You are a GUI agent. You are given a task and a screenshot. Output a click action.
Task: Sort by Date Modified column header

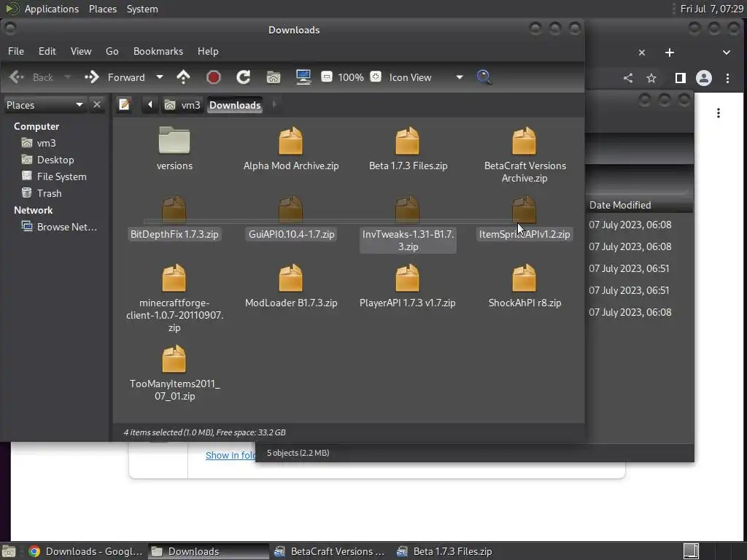coord(620,205)
